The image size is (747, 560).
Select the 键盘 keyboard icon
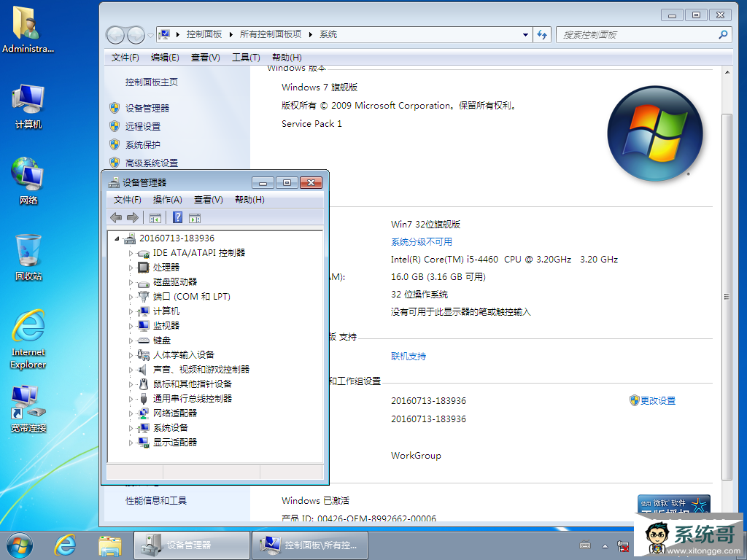point(144,341)
